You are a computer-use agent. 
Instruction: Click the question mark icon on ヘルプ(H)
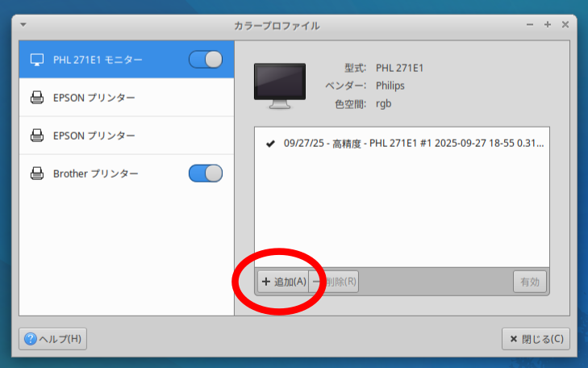click(30, 339)
